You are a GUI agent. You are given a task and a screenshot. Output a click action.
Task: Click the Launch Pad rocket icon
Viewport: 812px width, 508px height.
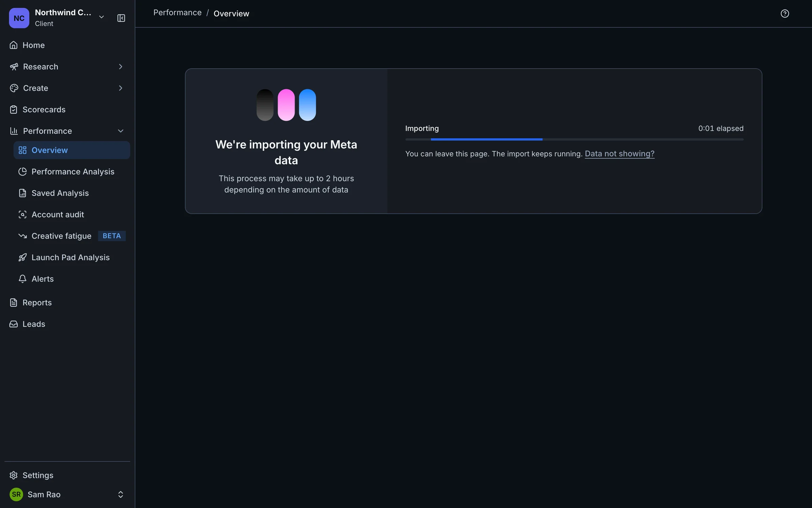click(x=22, y=257)
